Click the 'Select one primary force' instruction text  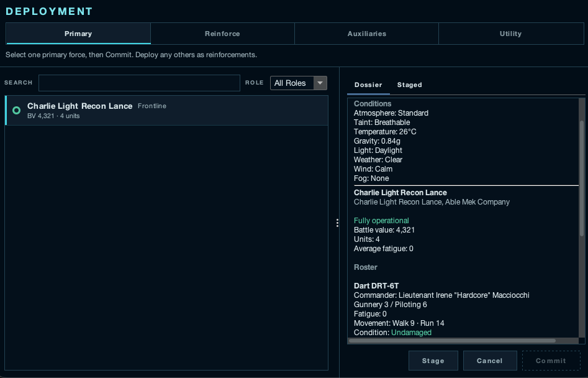click(131, 55)
